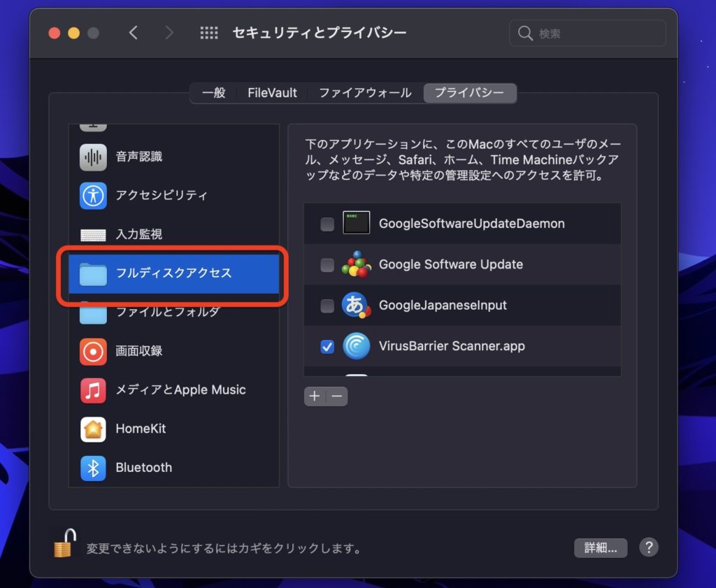Screen dimensions: 716x588
Task: Select フルディスクアクセス in the sidebar
Action: click(x=173, y=273)
